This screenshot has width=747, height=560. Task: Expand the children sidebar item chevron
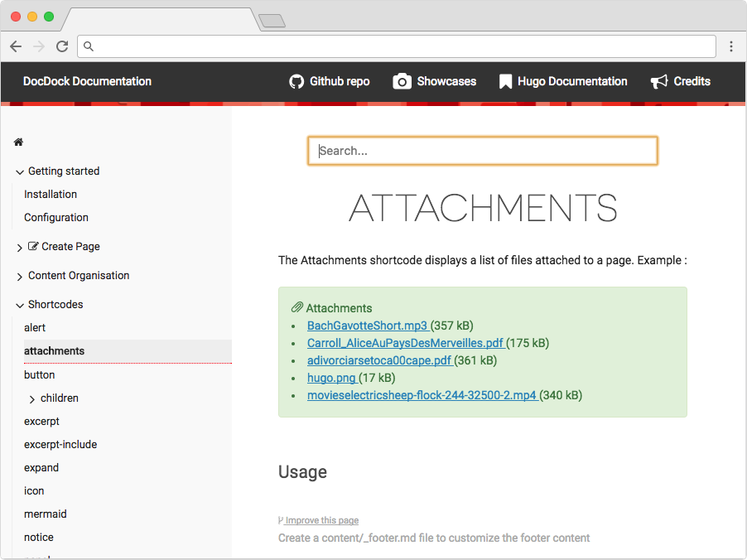coord(32,399)
